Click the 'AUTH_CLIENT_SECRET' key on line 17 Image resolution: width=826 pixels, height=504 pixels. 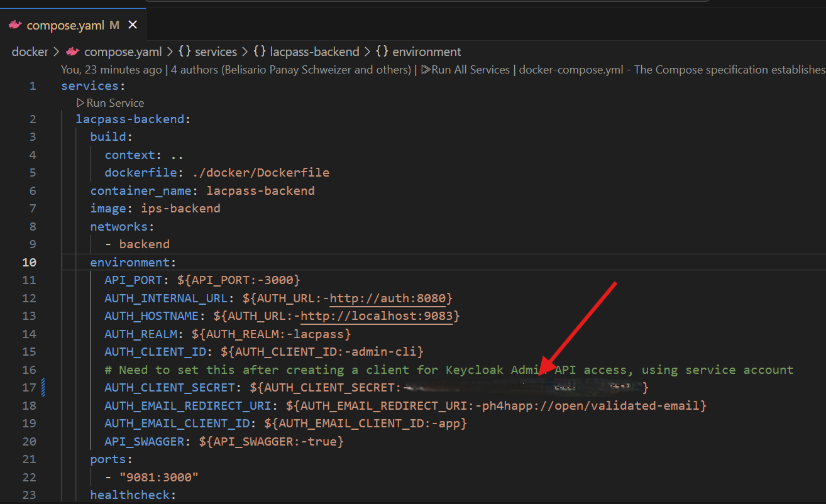(170, 387)
